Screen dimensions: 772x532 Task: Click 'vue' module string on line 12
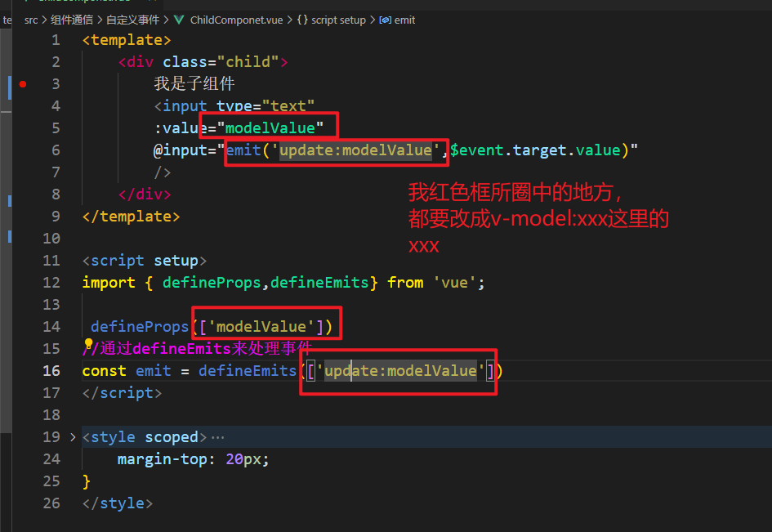coord(454,282)
